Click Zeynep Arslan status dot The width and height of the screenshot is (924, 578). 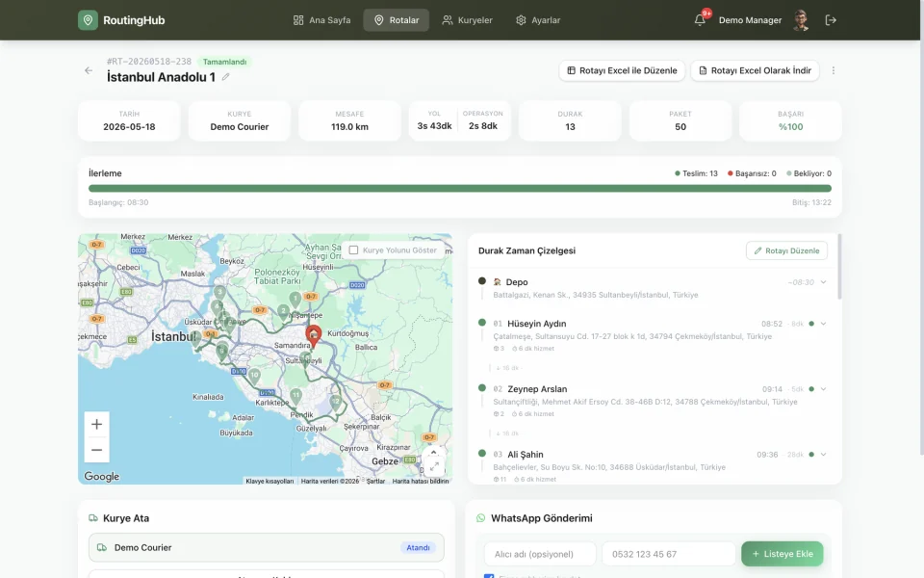811,389
